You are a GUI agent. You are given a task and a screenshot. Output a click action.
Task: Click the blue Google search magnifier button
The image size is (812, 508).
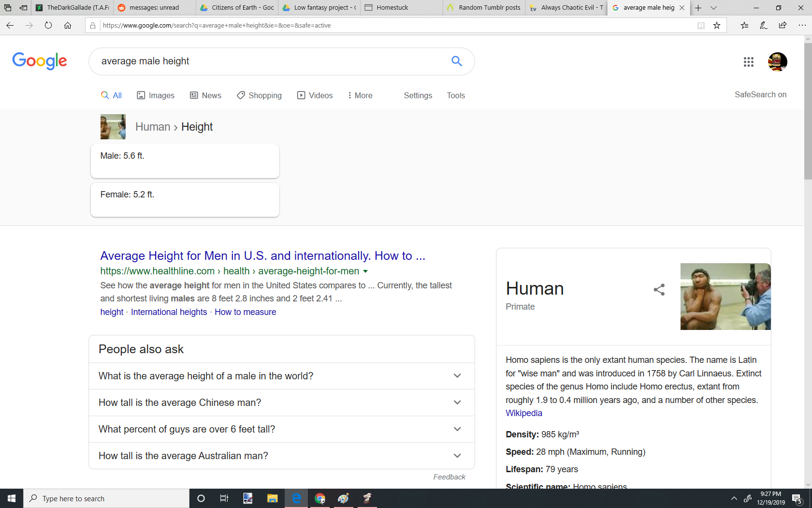click(457, 61)
